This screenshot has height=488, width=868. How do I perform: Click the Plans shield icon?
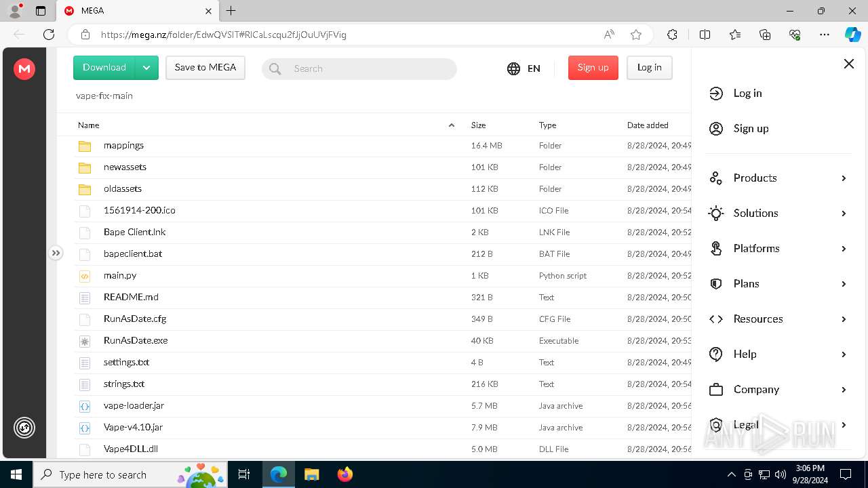[x=716, y=284]
